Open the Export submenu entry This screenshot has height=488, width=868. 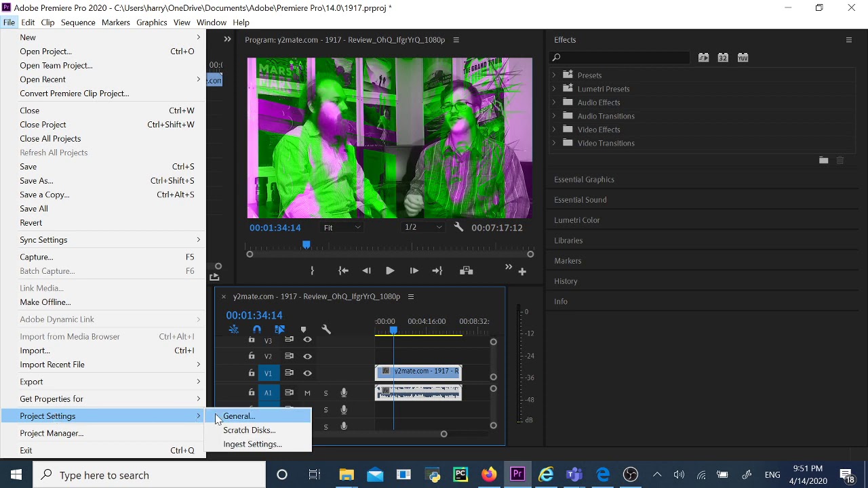pyautogui.click(x=103, y=382)
